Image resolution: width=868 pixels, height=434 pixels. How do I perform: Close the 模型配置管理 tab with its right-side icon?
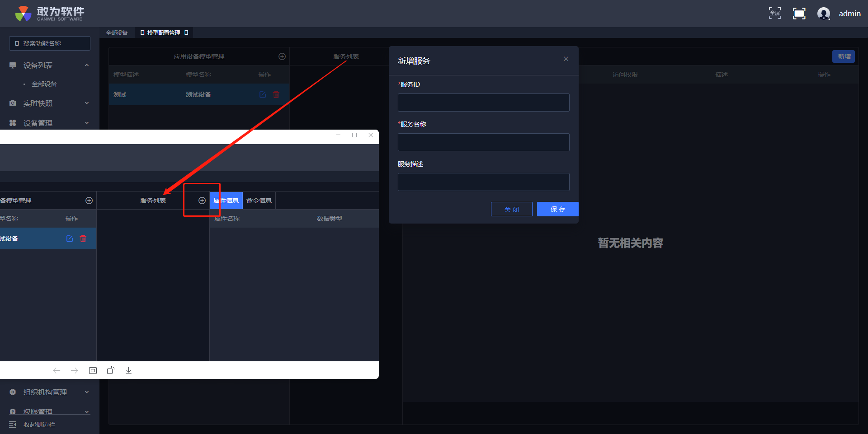(186, 33)
